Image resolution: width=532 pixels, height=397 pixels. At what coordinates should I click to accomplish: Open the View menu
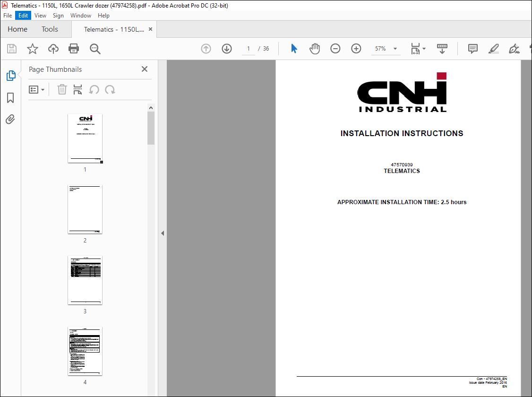40,16
